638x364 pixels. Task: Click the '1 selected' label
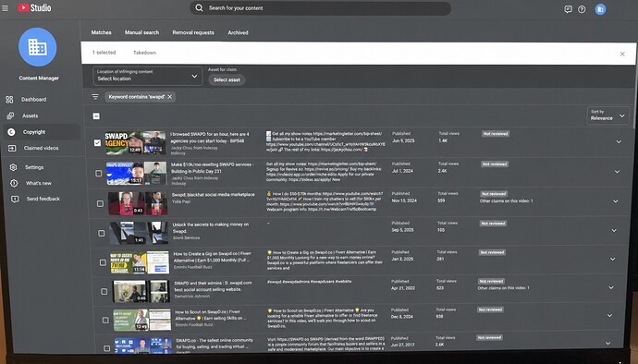104,53
